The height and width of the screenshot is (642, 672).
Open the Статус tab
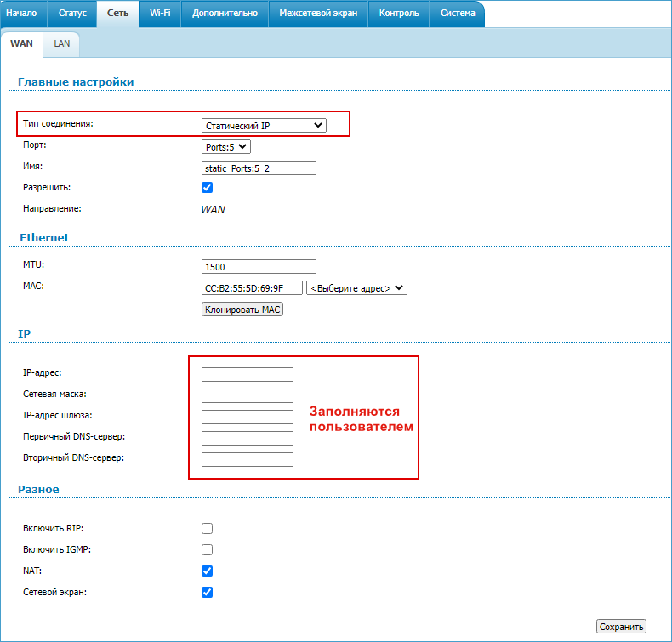tap(72, 14)
